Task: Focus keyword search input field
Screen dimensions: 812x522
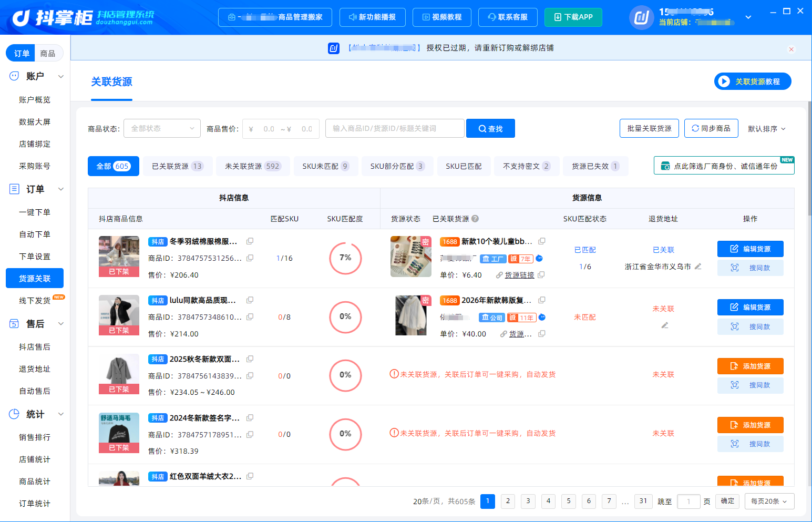Action: tap(395, 128)
